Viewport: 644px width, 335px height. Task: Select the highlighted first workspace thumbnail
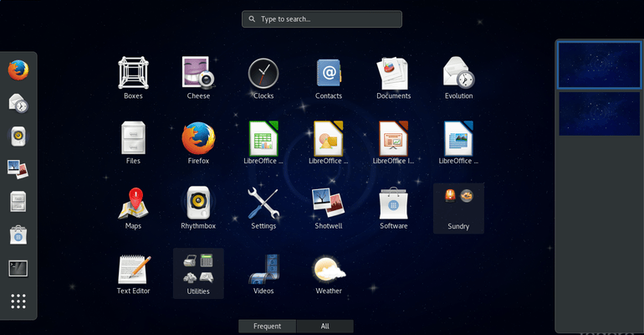tap(599, 65)
